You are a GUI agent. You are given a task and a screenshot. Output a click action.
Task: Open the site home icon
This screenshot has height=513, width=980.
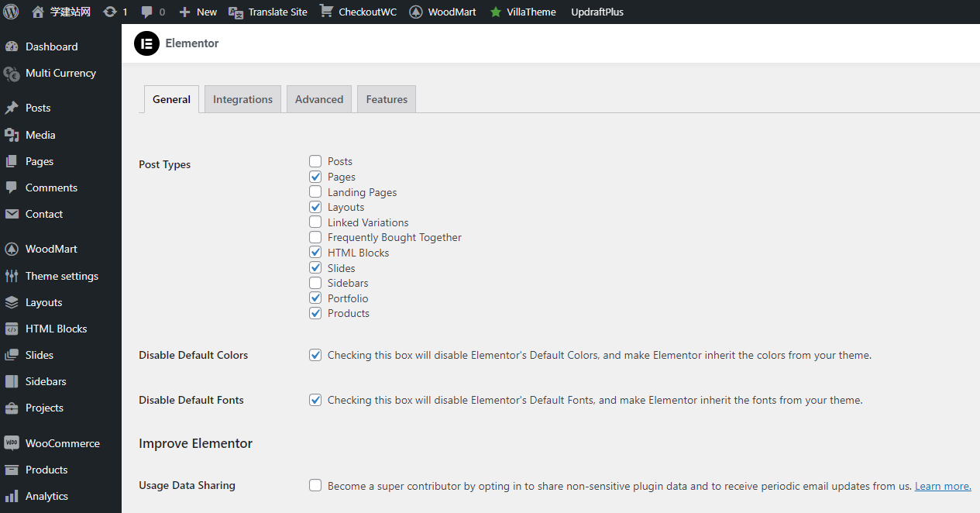tap(38, 12)
